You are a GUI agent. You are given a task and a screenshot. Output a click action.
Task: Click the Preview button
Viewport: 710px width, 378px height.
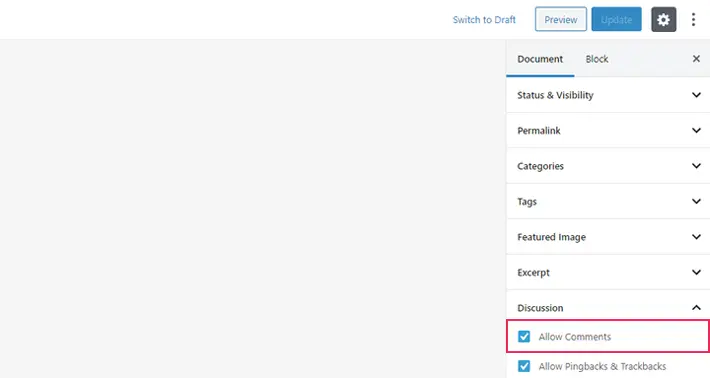(x=561, y=19)
